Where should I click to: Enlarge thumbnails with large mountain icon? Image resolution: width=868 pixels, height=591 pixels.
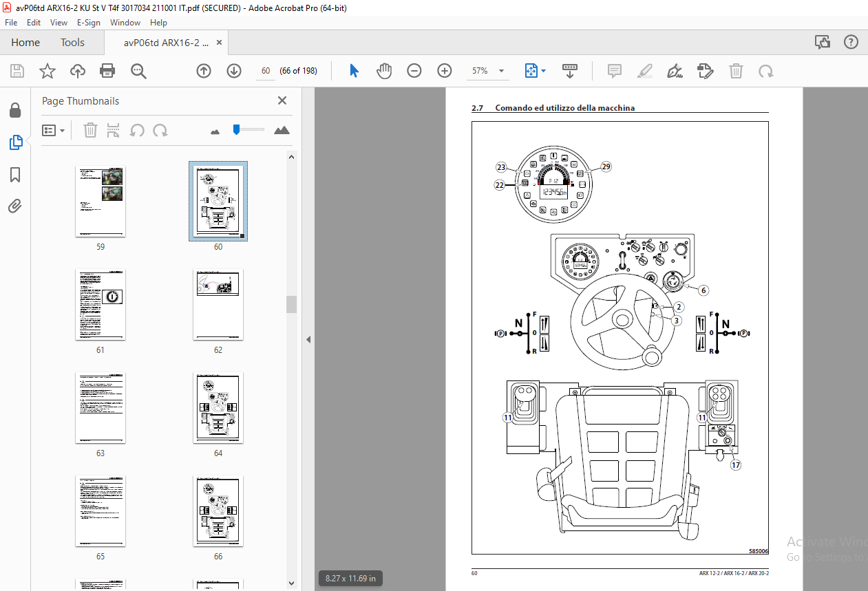282,130
